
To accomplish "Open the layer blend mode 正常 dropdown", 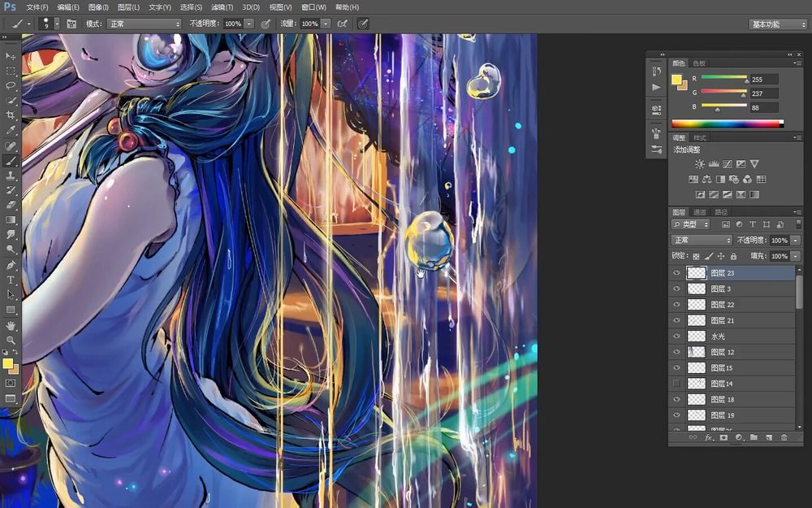I will click(x=702, y=240).
